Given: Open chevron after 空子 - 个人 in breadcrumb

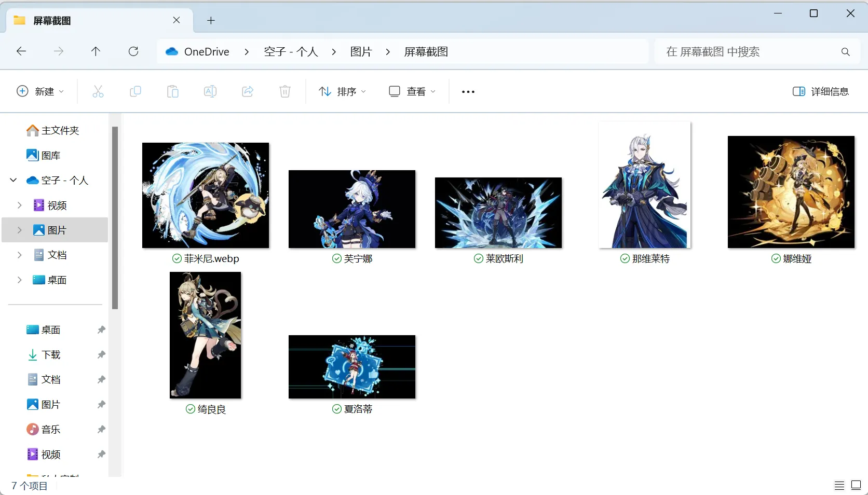Looking at the screenshot, I should click(x=334, y=52).
